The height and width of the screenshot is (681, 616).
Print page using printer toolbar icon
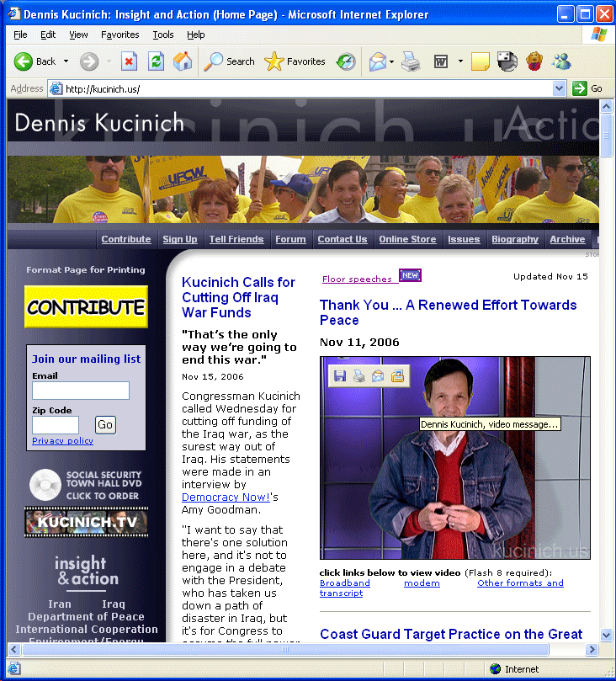pos(411,61)
